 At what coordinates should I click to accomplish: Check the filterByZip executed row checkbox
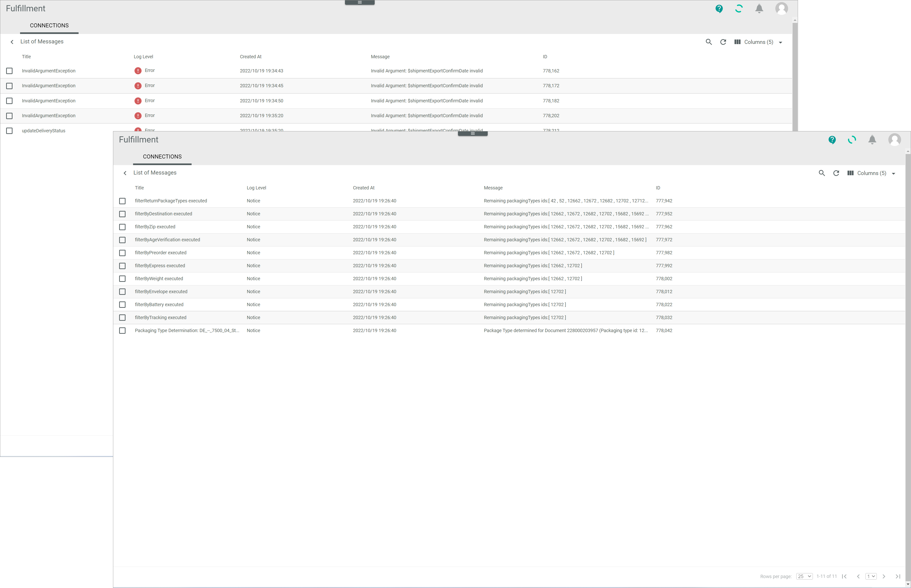(122, 227)
